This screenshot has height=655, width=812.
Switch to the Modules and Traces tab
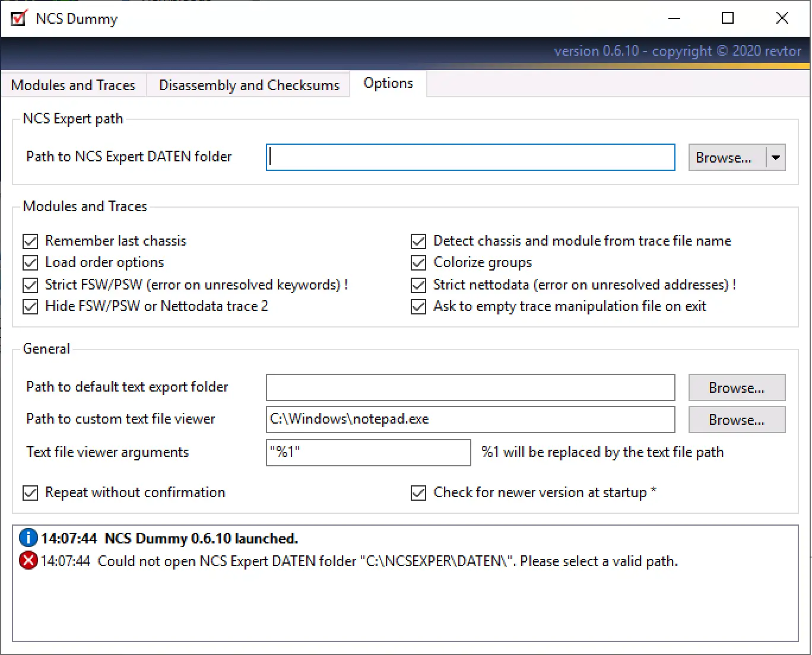73,85
